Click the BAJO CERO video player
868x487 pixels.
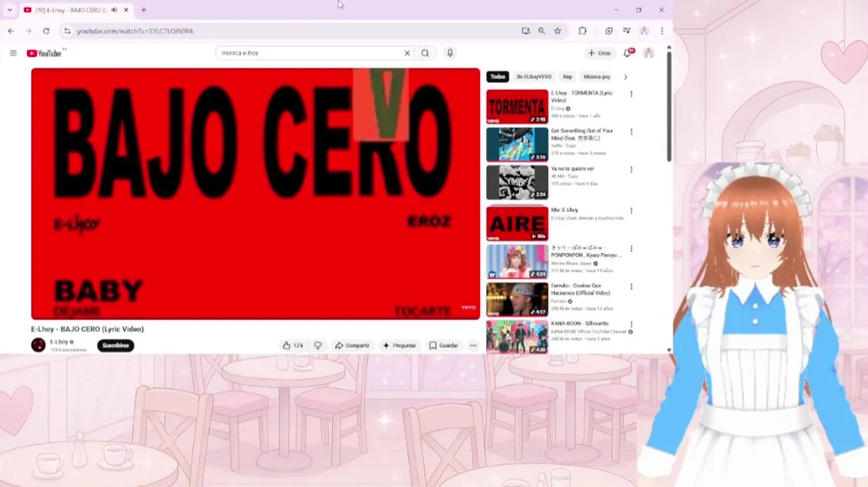[256, 194]
